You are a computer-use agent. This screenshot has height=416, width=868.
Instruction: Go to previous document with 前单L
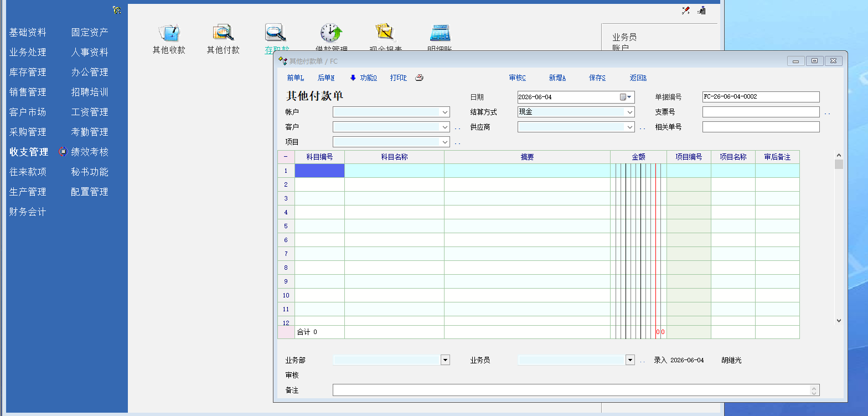click(296, 78)
